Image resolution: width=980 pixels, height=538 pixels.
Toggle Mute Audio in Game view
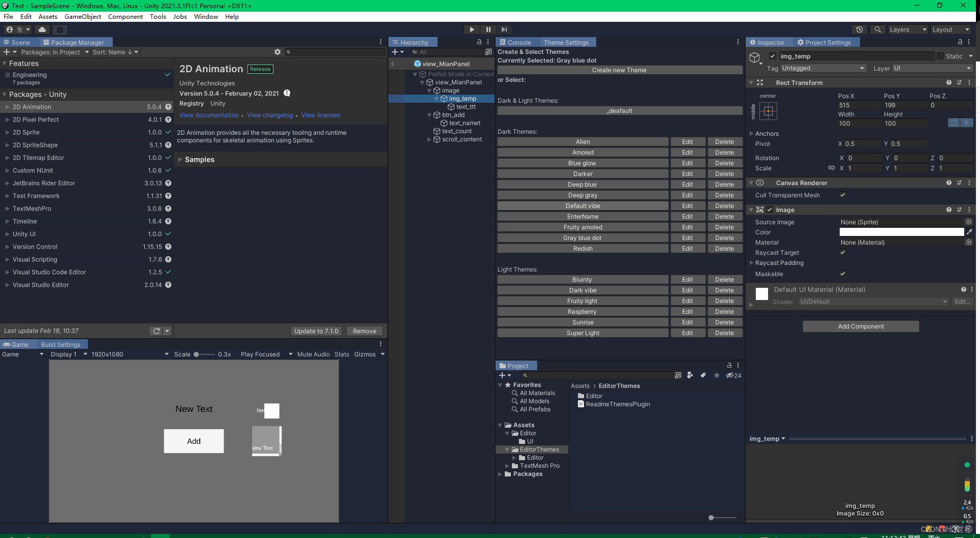coord(313,354)
